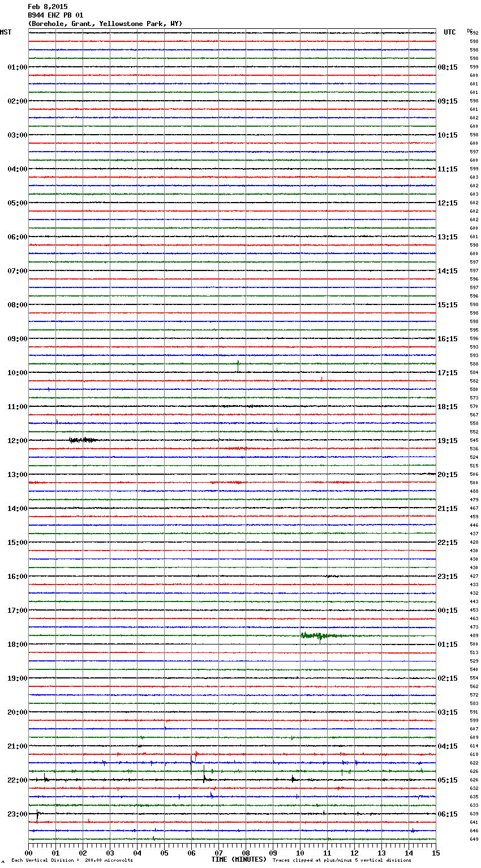Click the 08:15 UTC time label
The image size is (481, 868).
(448, 67)
